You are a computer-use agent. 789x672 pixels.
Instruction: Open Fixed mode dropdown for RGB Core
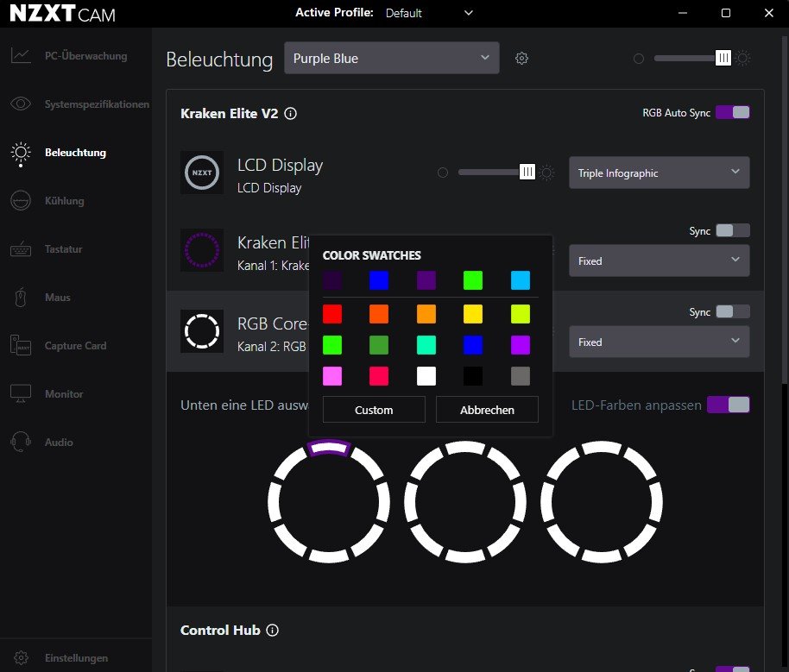[660, 342]
